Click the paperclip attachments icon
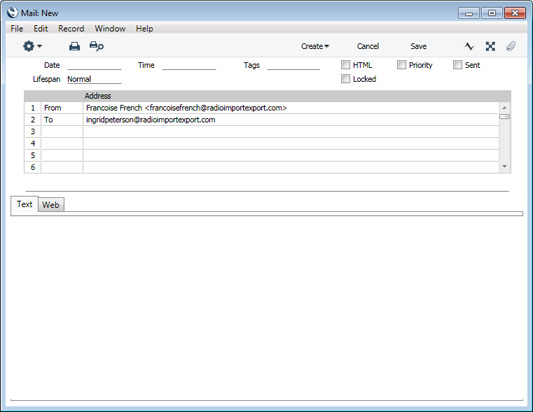 click(x=511, y=46)
